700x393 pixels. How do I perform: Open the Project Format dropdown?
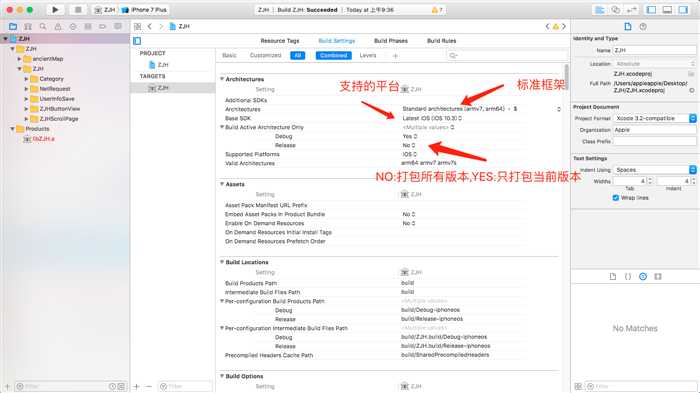(x=654, y=118)
